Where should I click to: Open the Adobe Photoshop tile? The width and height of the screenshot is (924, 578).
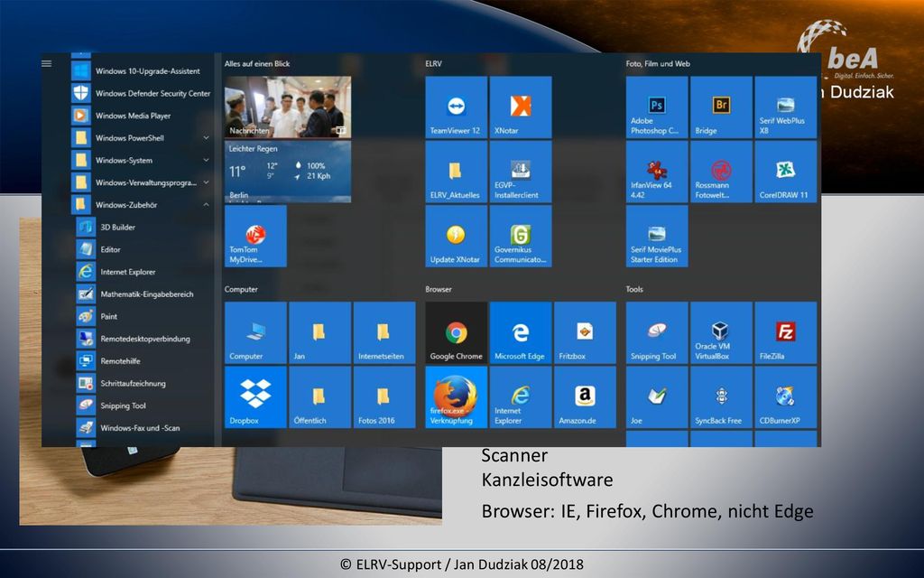click(657, 107)
